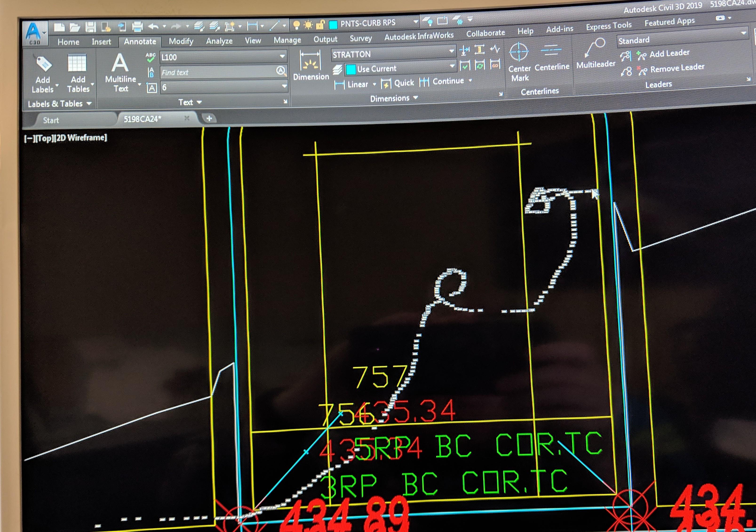Screen dimensions: 756x532
Task: Click the Add Tables grid icon
Action: [77, 63]
